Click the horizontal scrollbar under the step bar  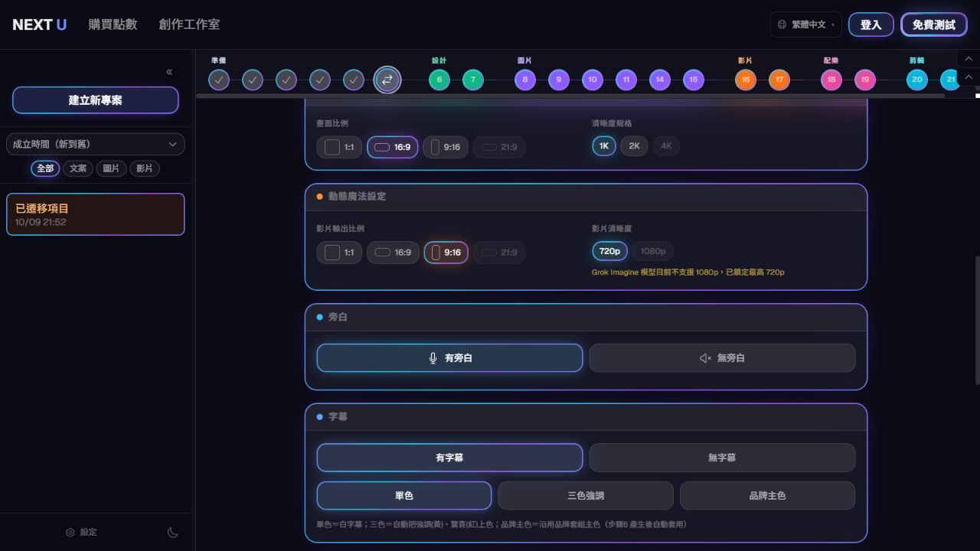click(x=570, y=96)
